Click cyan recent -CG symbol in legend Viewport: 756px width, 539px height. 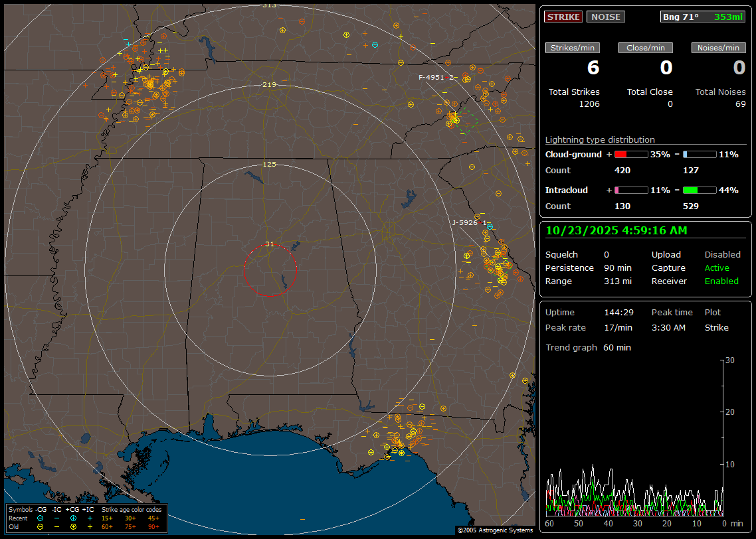(x=41, y=518)
